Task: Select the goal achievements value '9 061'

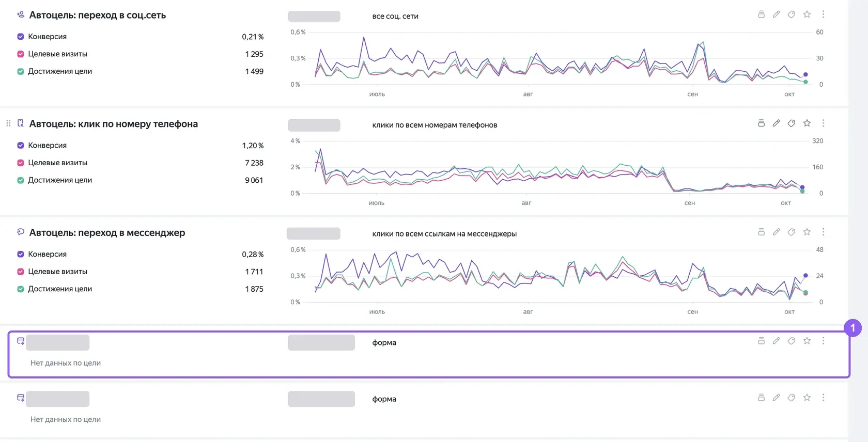Action: pyautogui.click(x=254, y=180)
